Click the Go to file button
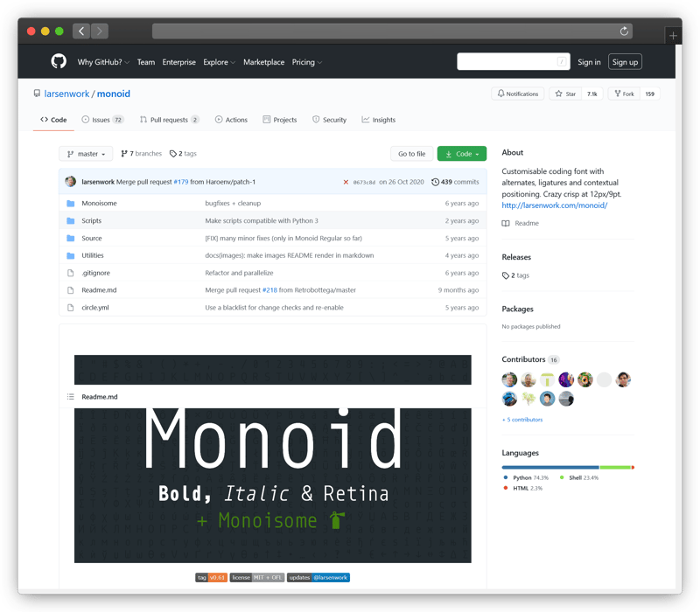Viewport: 700px width, 612px height. [411, 154]
